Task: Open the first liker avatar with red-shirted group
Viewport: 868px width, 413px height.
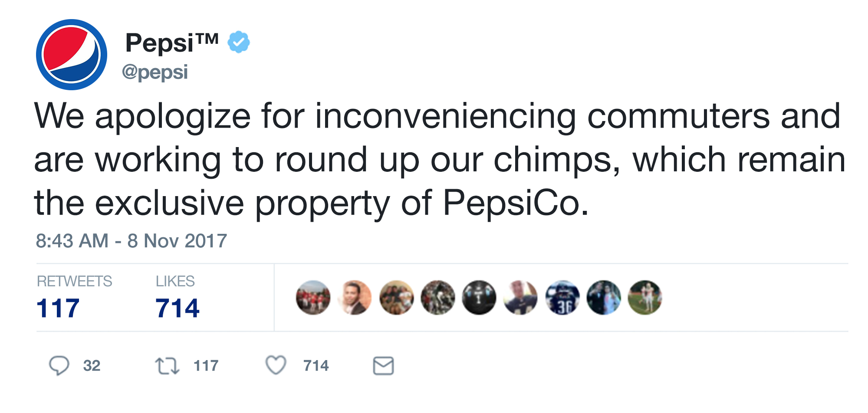Action: [x=313, y=298]
